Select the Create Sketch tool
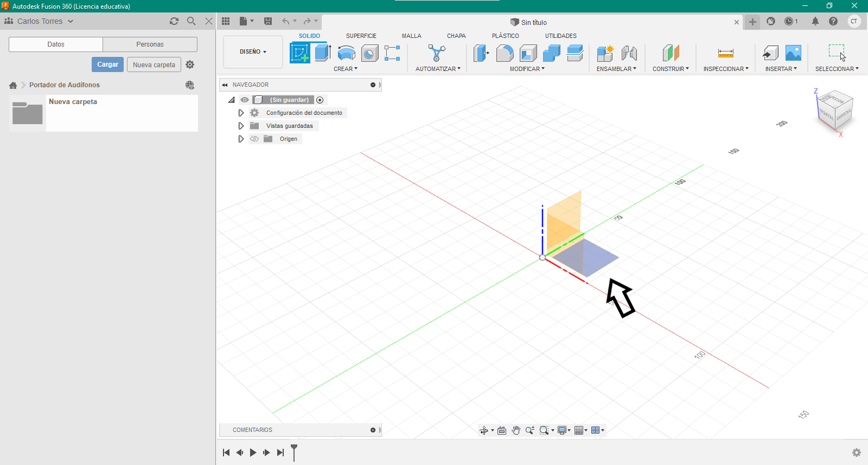868x465 pixels. tap(300, 53)
